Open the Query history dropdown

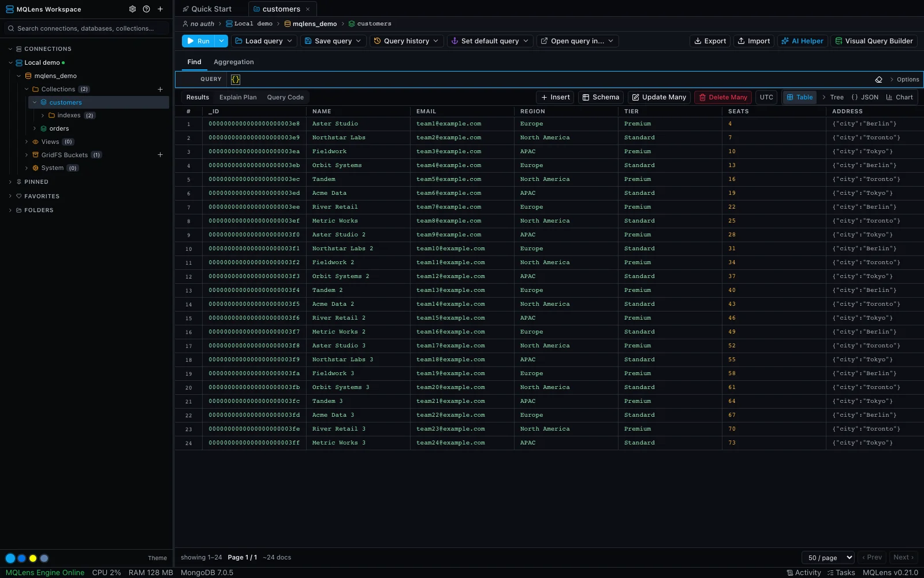pyautogui.click(x=406, y=41)
